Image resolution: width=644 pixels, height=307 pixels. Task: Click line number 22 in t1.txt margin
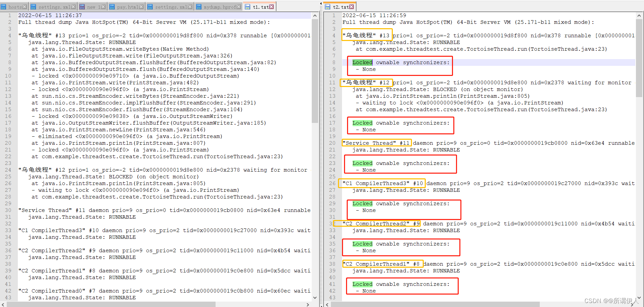coord(8,157)
